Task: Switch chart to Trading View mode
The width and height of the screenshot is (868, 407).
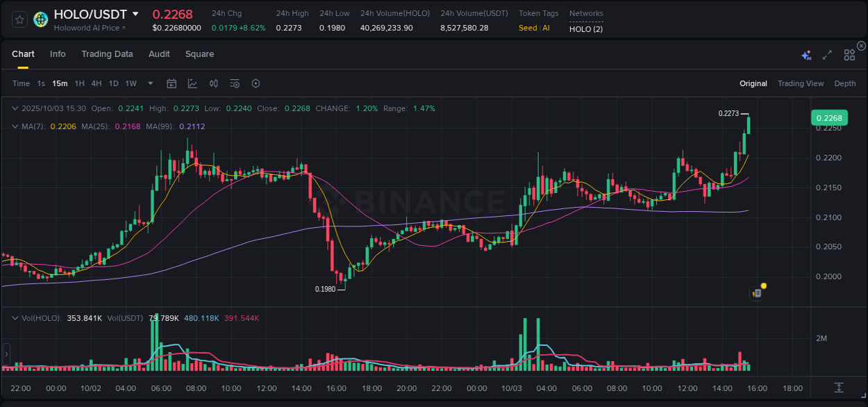Action: pos(801,83)
